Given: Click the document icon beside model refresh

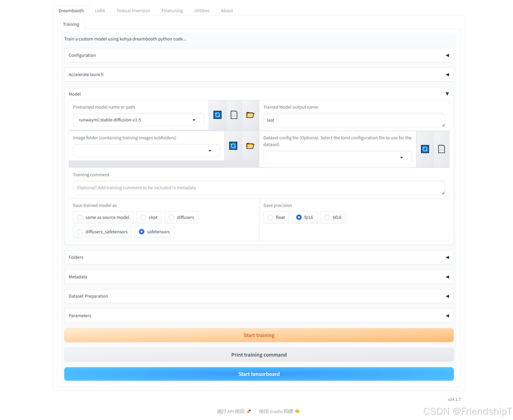Looking at the screenshot, I should coord(234,115).
